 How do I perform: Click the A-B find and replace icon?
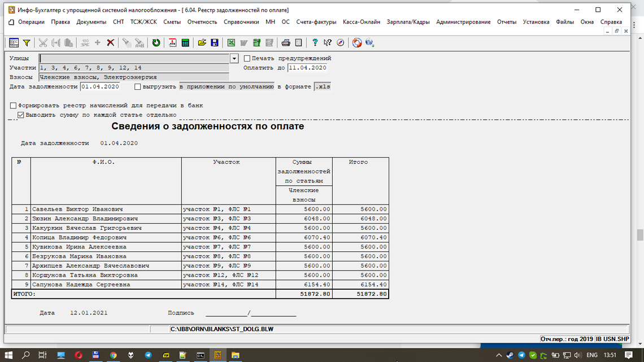tap(139, 43)
